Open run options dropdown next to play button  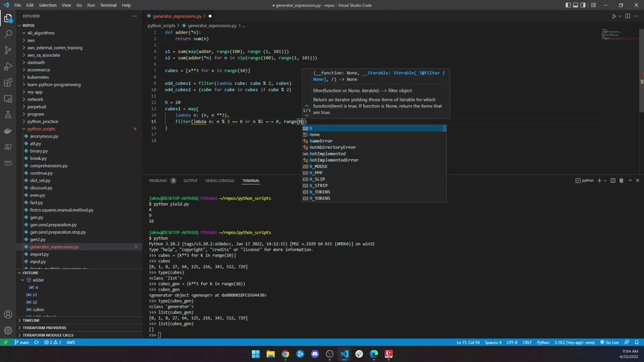point(620,16)
